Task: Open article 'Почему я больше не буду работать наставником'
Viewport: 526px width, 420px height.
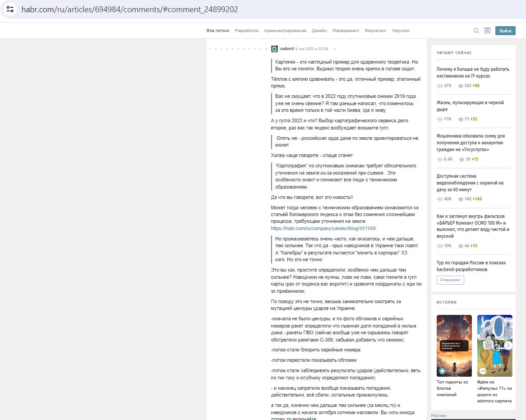Action: tap(473, 73)
